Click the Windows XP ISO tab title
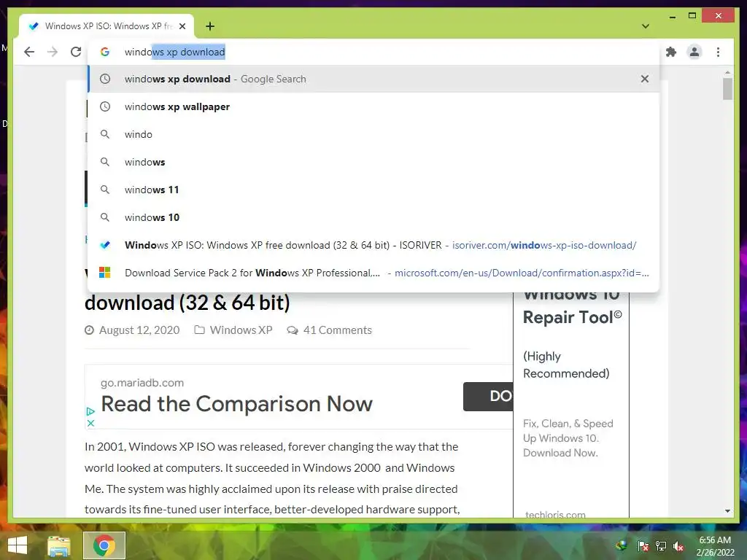Viewport: 747px width, 560px height. [x=109, y=26]
